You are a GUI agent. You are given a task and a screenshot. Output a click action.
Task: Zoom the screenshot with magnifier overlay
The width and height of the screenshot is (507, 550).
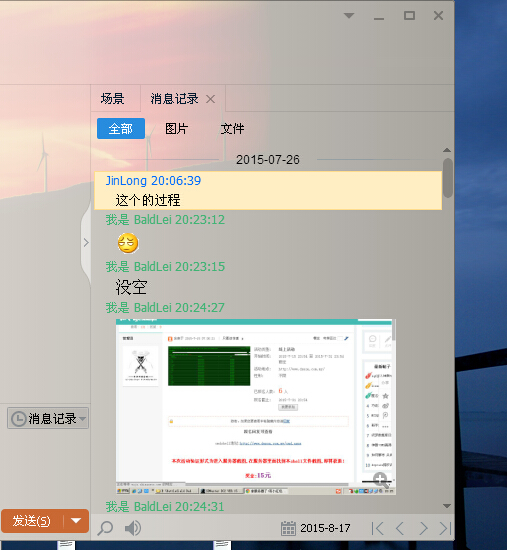[x=381, y=480]
